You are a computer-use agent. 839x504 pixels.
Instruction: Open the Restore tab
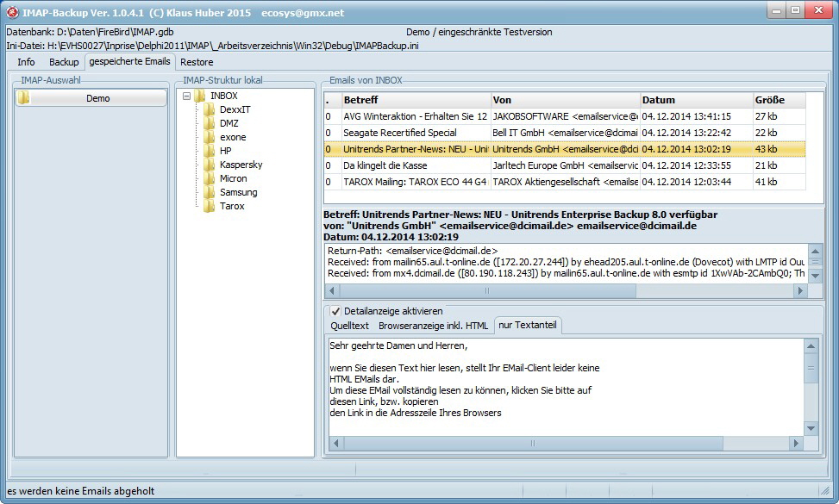197,62
